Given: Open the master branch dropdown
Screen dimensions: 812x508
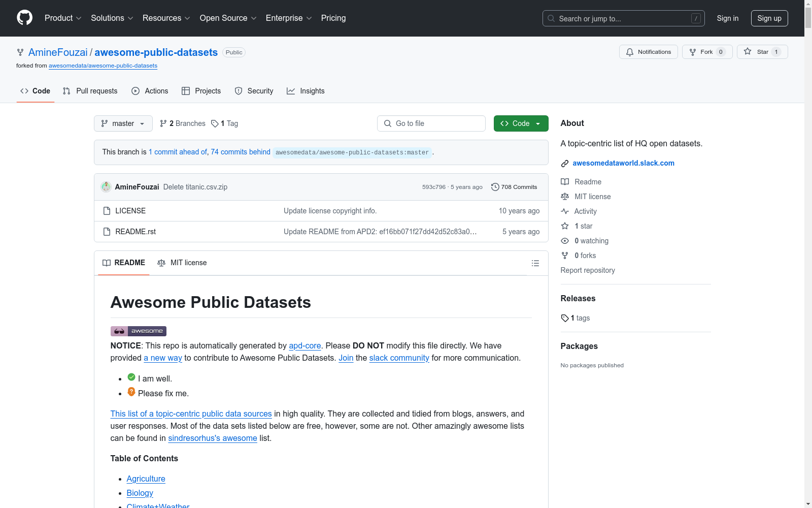Looking at the screenshot, I should pos(123,123).
